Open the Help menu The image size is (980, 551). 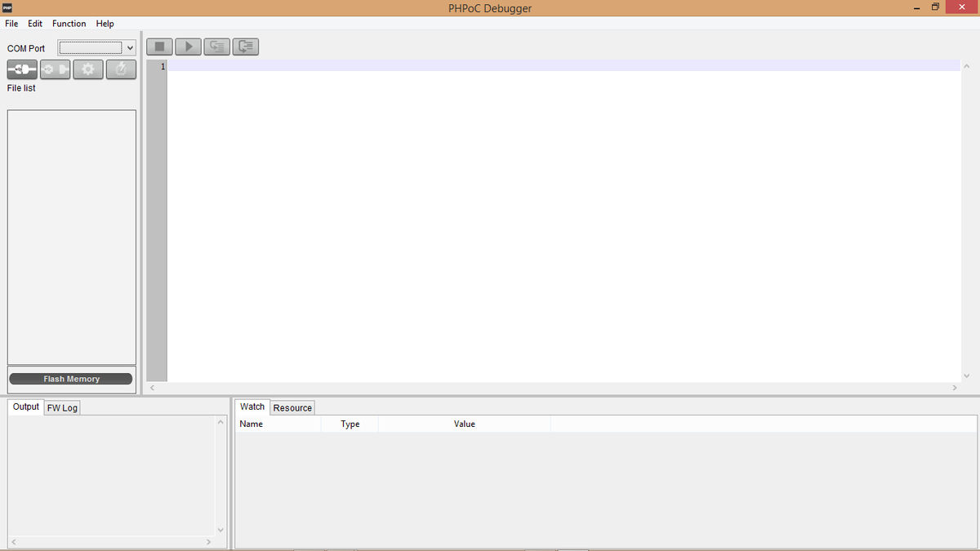(105, 24)
